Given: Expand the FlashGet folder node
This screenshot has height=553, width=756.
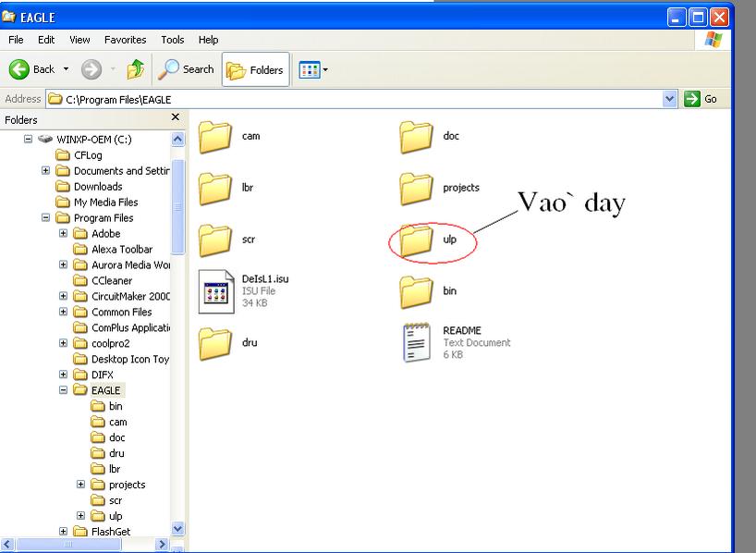Looking at the screenshot, I should click(x=63, y=532).
